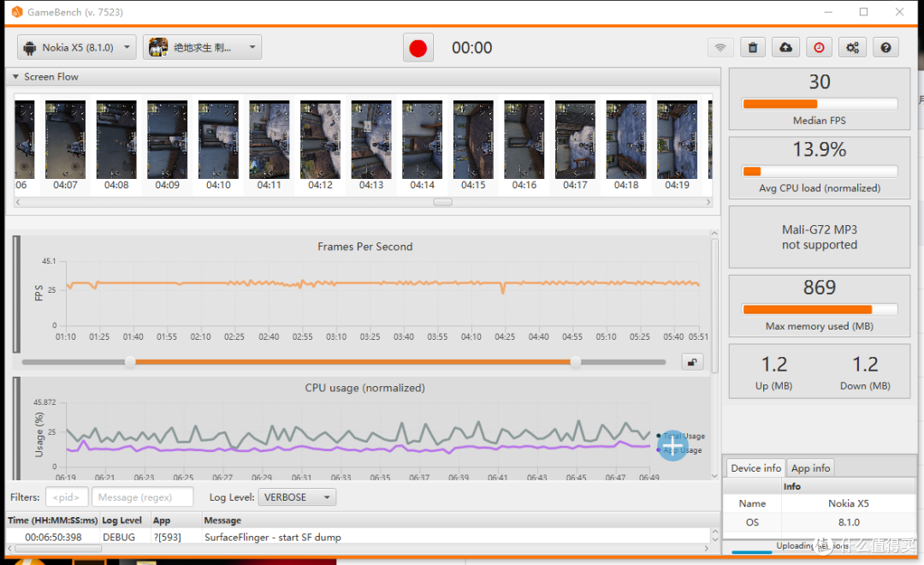Click the Screen Flow horizontal scrollbar thumb
Viewport: 924px width, 565px height.
point(442,202)
